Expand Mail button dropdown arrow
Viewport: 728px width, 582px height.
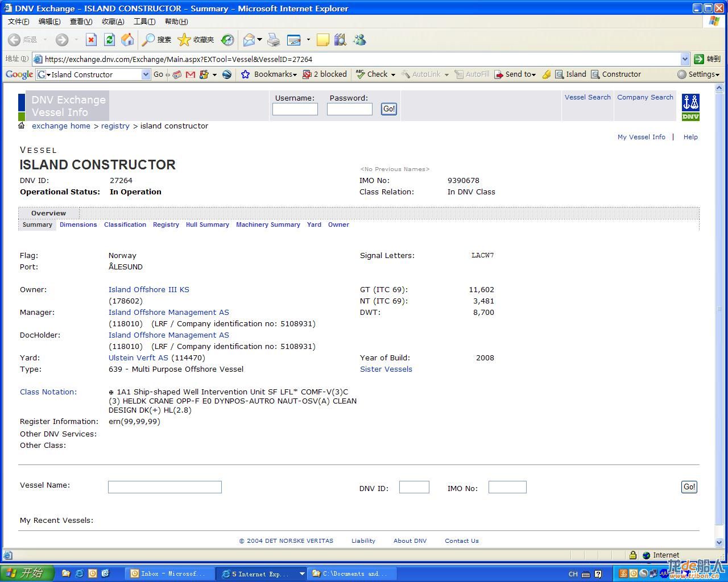point(259,40)
